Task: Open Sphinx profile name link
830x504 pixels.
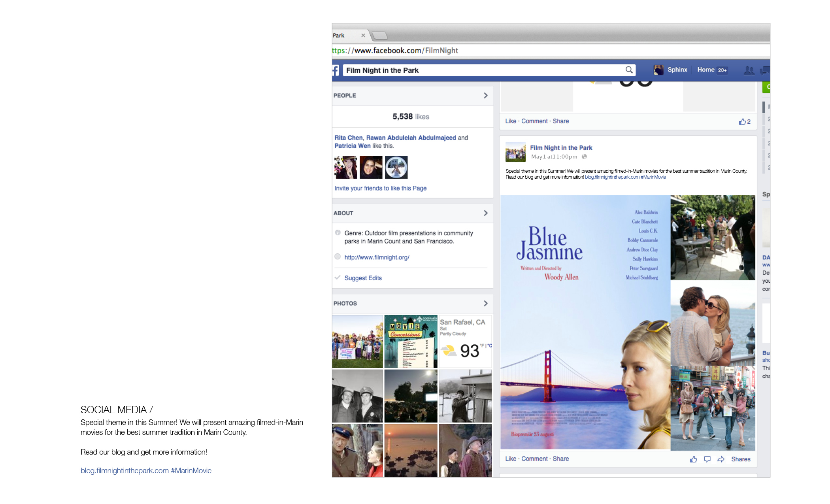Action: (x=677, y=70)
